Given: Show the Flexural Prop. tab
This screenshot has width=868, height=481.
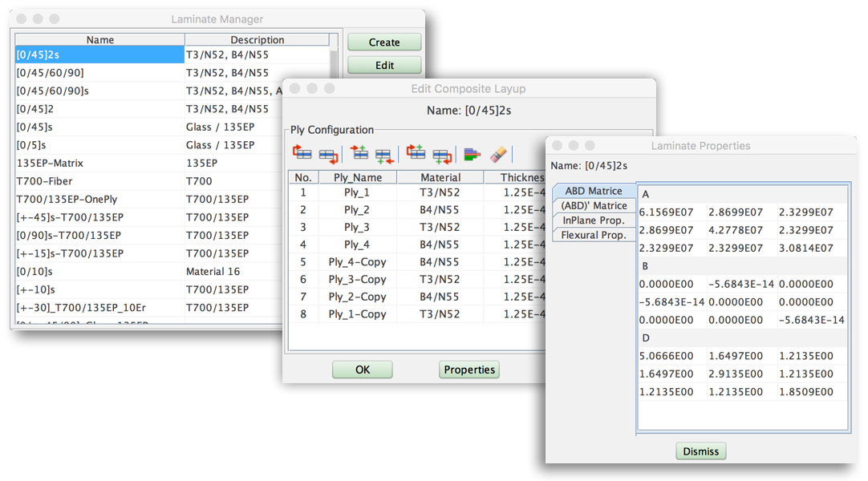Looking at the screenshot, I should 594,235.
